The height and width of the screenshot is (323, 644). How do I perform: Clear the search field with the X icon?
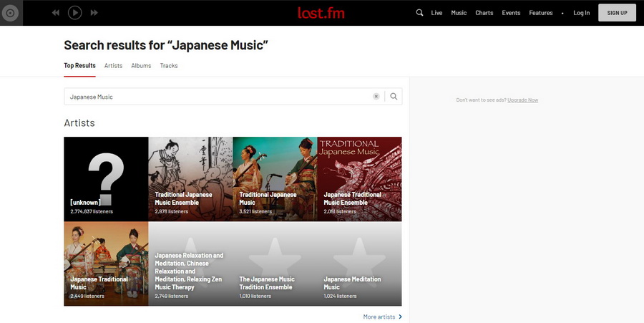click(376, 97)
